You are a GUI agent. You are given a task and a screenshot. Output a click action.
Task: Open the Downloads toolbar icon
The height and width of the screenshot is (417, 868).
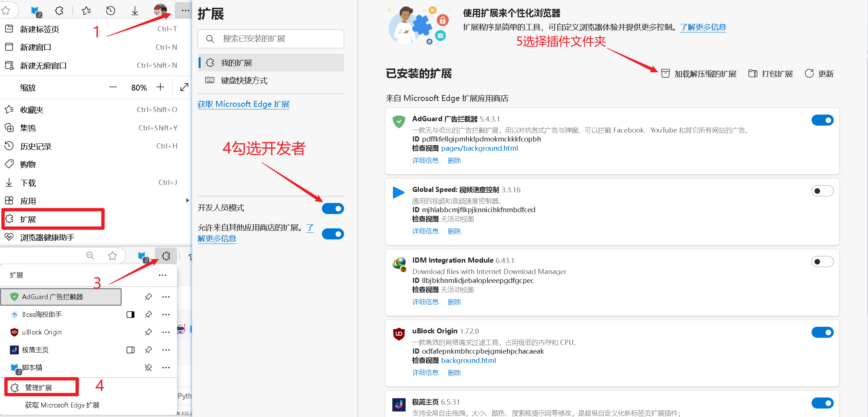[135, 11]
